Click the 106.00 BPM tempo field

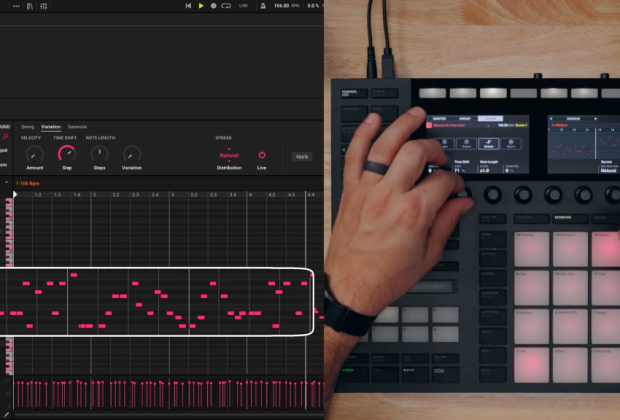tap(287, 6)
